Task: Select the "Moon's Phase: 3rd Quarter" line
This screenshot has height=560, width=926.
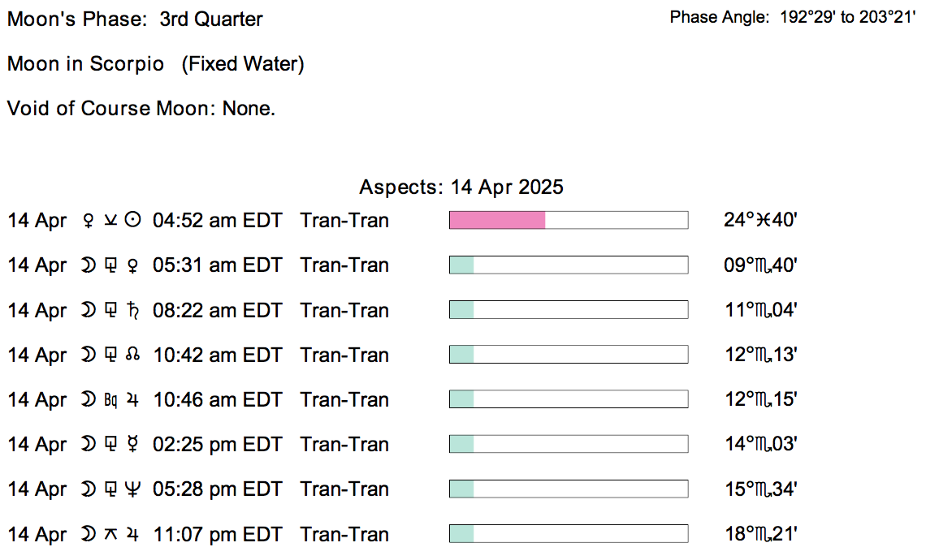Action: pos(135,19)
